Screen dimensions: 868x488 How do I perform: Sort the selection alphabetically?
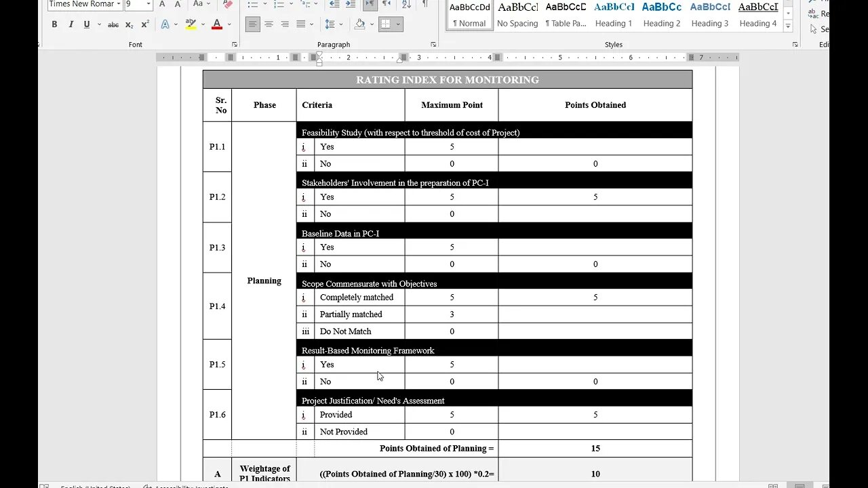406,4
